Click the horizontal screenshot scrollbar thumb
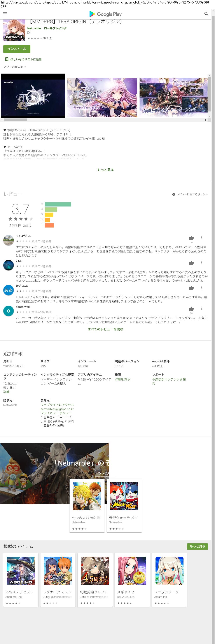The image size is (215, 644). (15, 120)
